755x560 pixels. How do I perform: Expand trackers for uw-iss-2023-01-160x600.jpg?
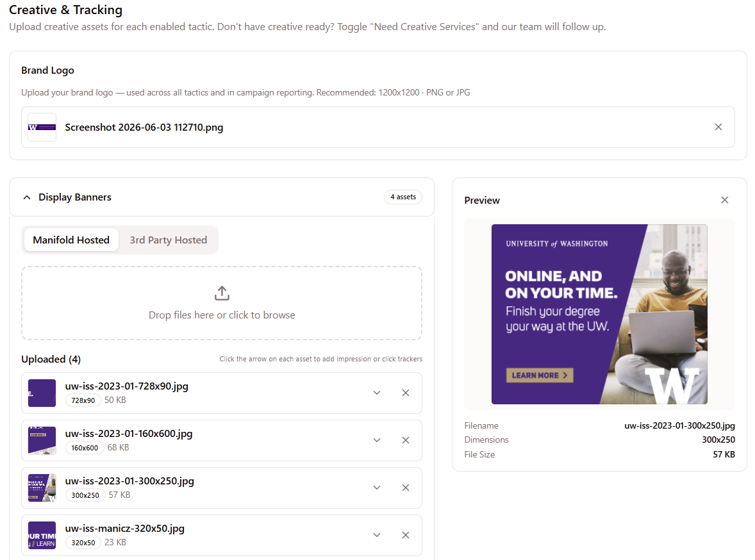(x=377, y=440)
